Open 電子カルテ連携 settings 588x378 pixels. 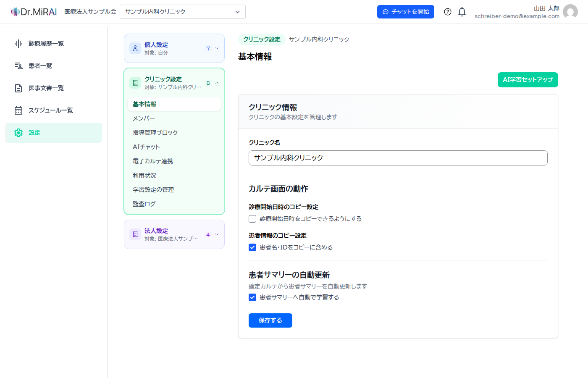174,161
